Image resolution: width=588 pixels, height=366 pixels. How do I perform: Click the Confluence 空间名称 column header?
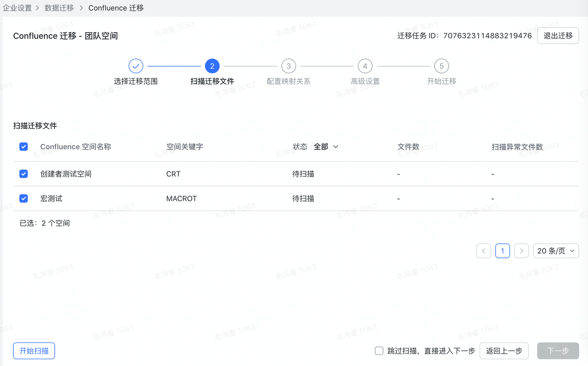[x=76, y=147]
